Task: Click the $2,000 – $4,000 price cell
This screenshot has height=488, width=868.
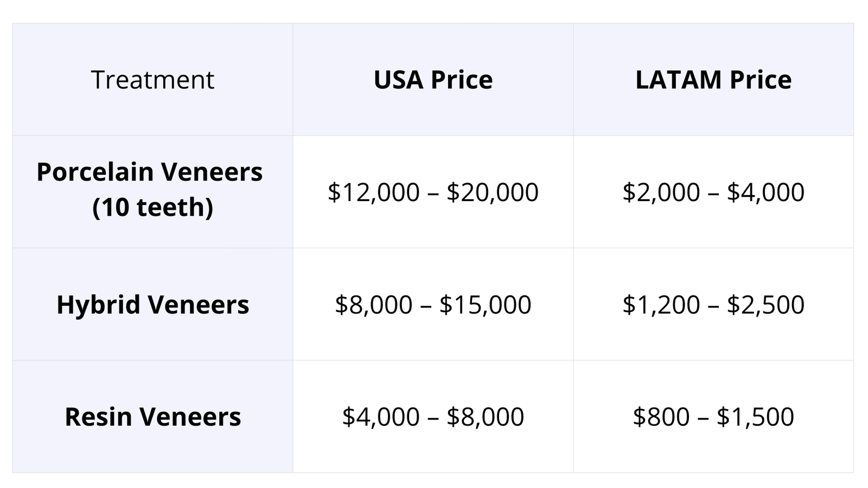Action: [713, 192]
